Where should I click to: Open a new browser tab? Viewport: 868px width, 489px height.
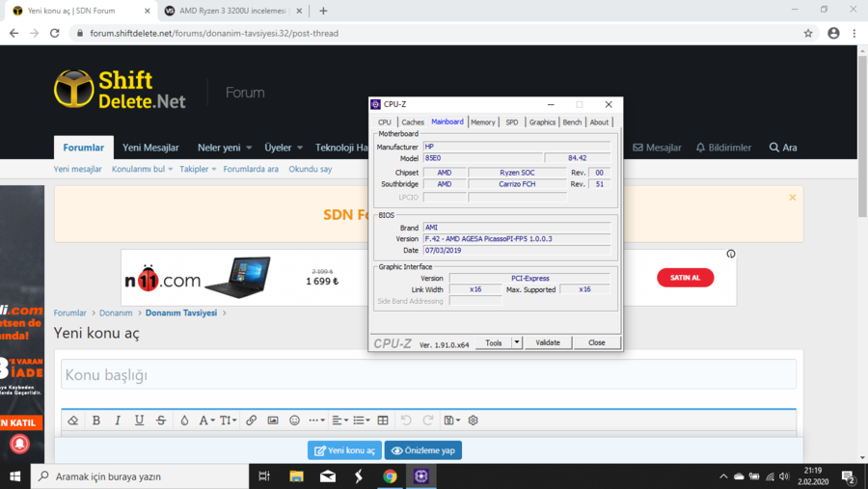pos(323,11)
